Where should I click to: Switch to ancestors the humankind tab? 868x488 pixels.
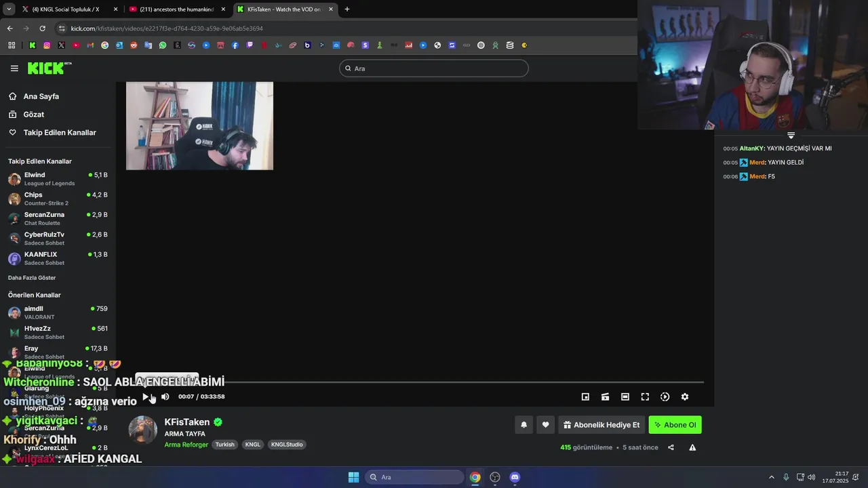pyautogui.click(x=176, y=9)
